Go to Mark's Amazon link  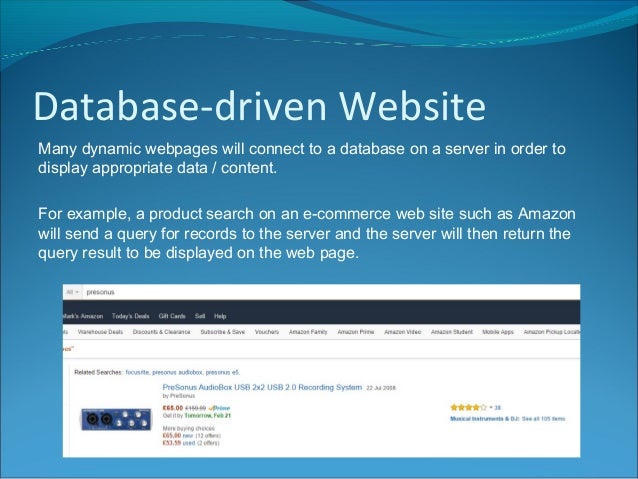[x=83, y=316]
